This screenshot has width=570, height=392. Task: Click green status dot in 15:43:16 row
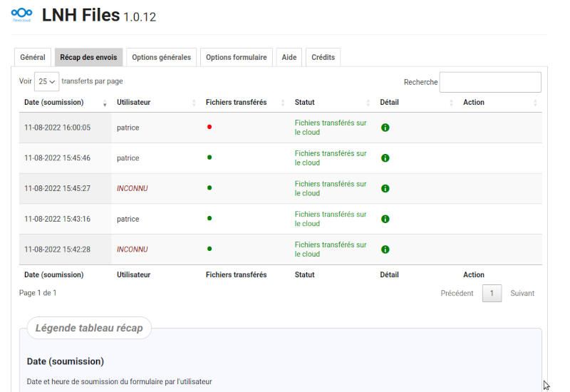[x=209, y=218]
